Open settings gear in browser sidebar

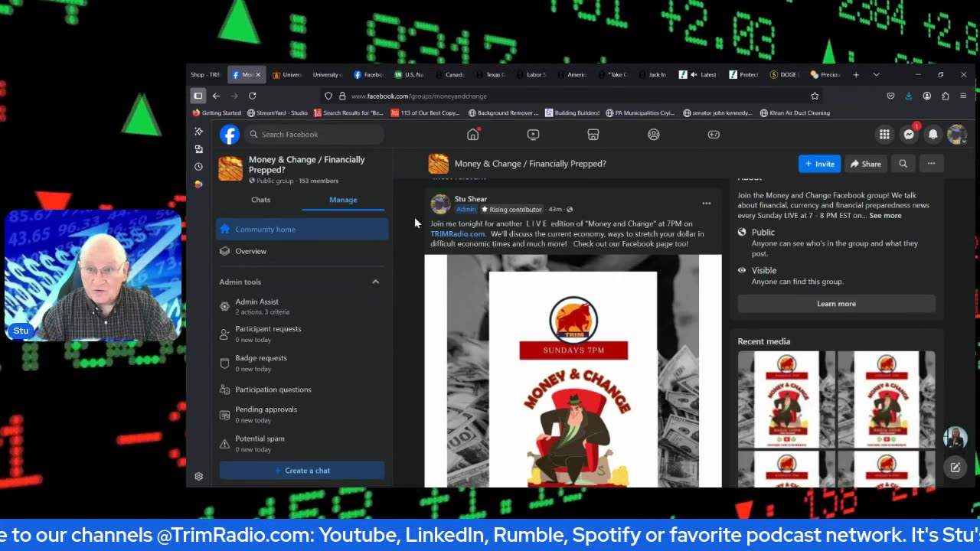point(198,476)
